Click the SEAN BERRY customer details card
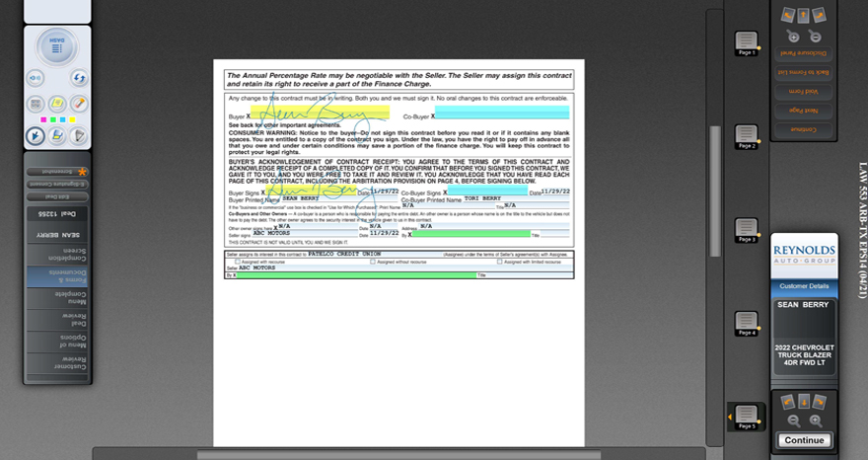Image resolution: width=868 pixels, height=460 pixels. coord(804,337)
